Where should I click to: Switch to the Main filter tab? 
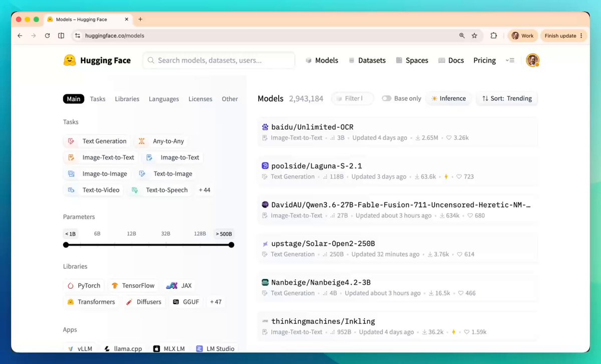(74, 99)
